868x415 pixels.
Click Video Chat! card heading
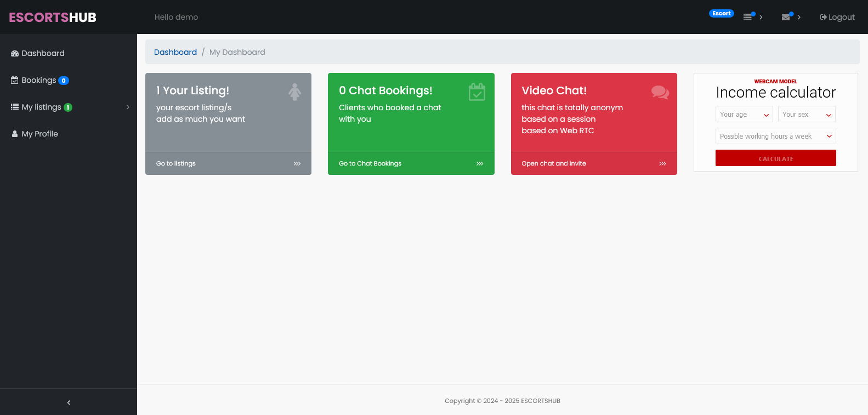tap(554, 90)
